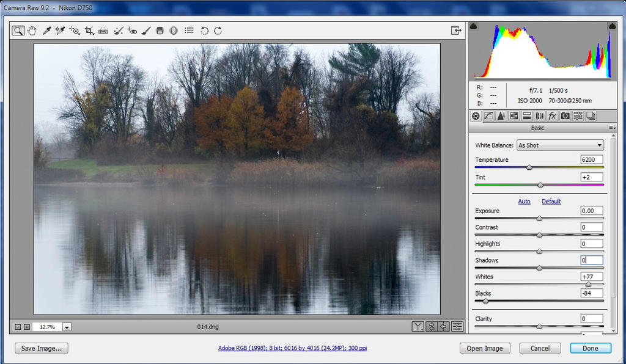Image resolution: width=626 pixels, height=364 pixels.
Task: Rotate image 90° counterclockwise
Action: pos(204,31)
